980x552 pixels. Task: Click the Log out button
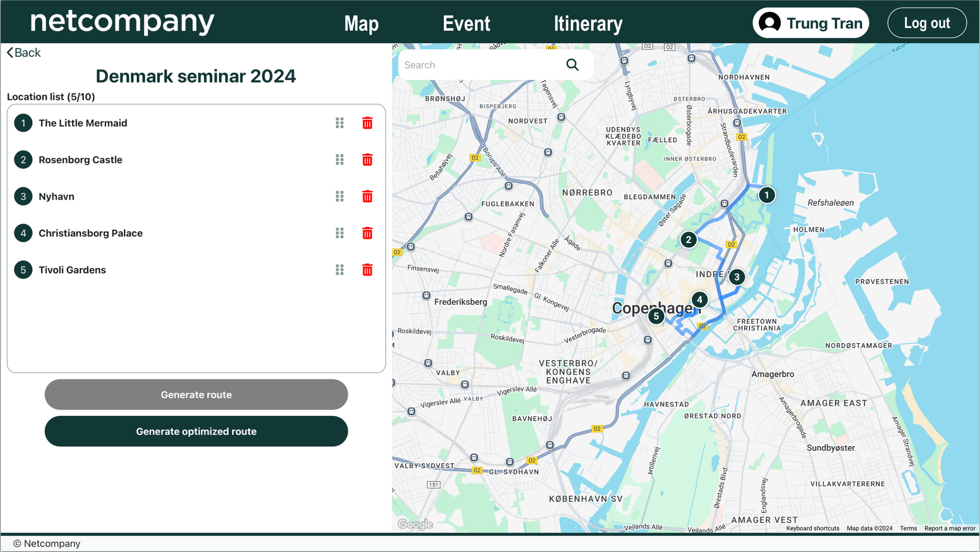pyautogui.click(x=926, y=23)
